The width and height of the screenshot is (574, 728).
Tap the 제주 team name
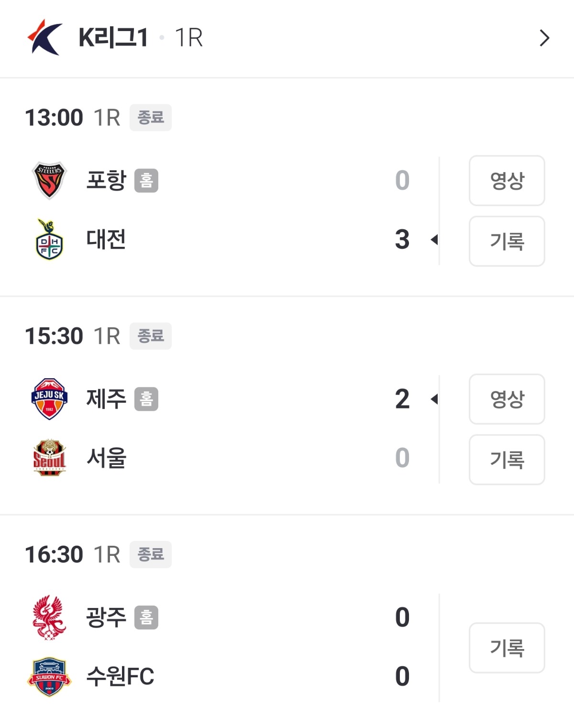click(x=106, y=399)
